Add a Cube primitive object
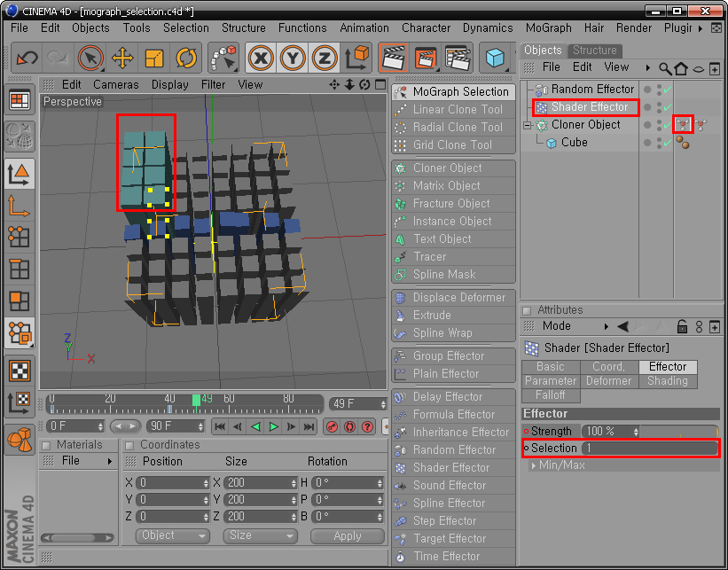Screen dimensions: 728x570 coord(495,59)
